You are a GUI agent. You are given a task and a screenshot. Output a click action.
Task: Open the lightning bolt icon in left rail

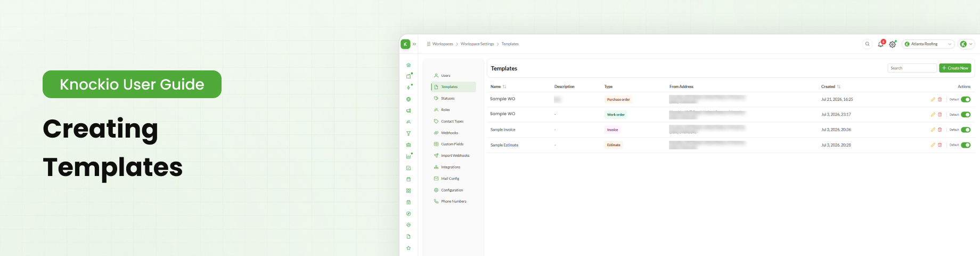coord(409,87)
